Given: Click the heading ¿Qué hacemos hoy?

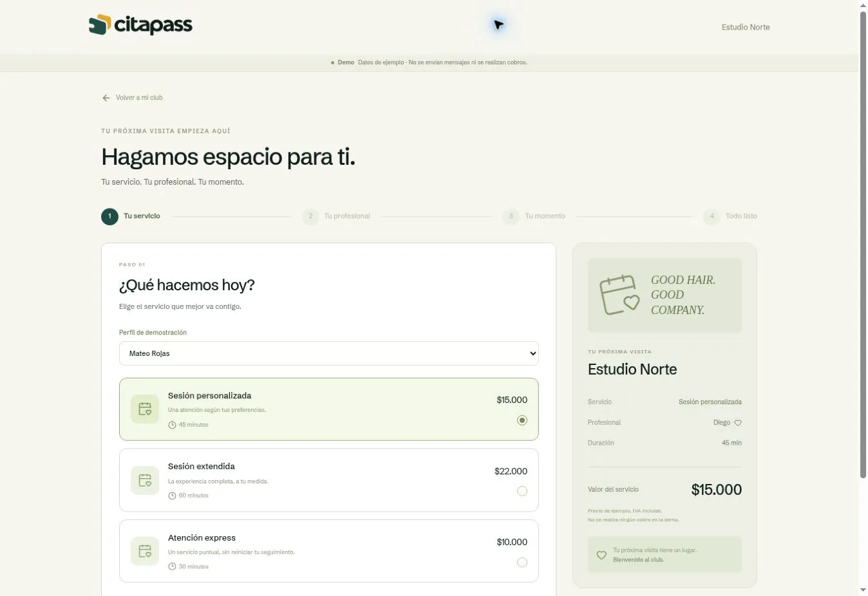Looking at the screenshot, I should (187, 285).
